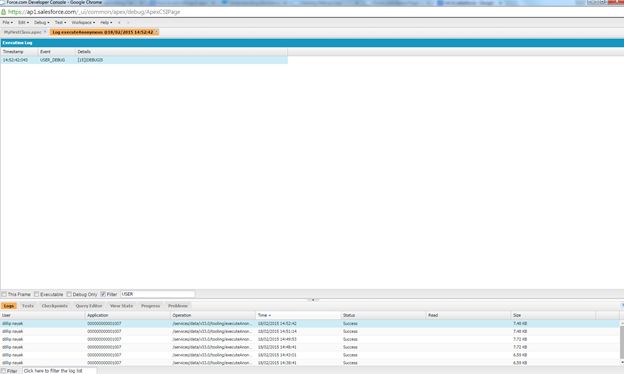Click the address bar URL

[x=94, y=12]
